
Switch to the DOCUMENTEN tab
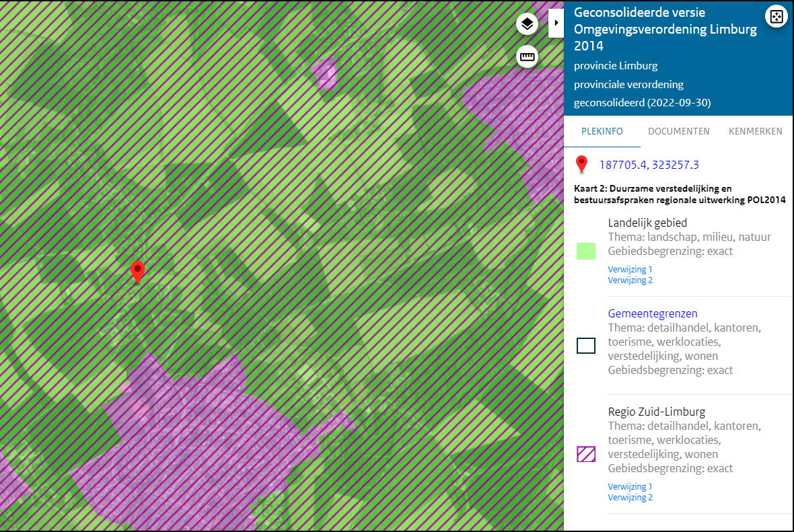pos(678,131)
